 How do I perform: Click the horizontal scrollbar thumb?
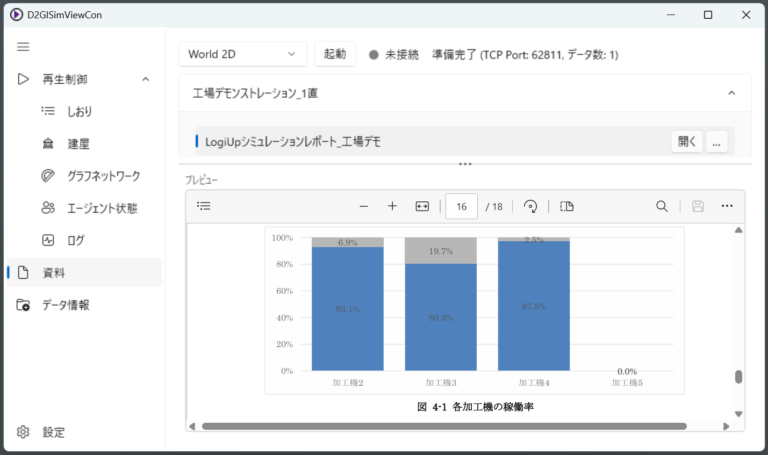444,426
